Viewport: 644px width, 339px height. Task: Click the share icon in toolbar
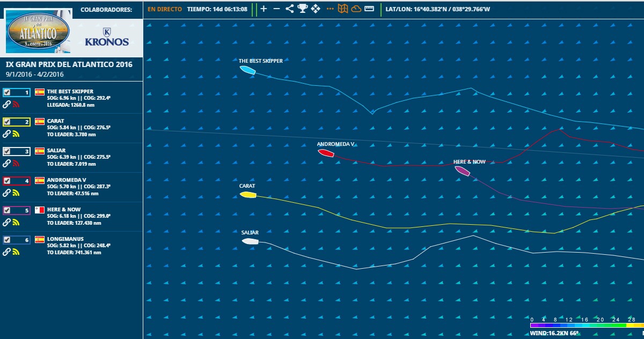point(290,9)
